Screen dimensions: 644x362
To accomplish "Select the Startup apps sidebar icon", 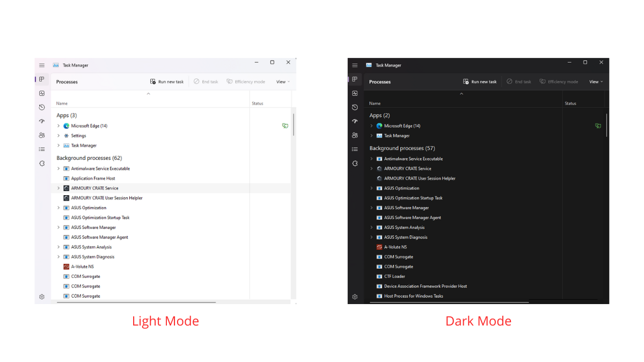I will click(42, 121).
